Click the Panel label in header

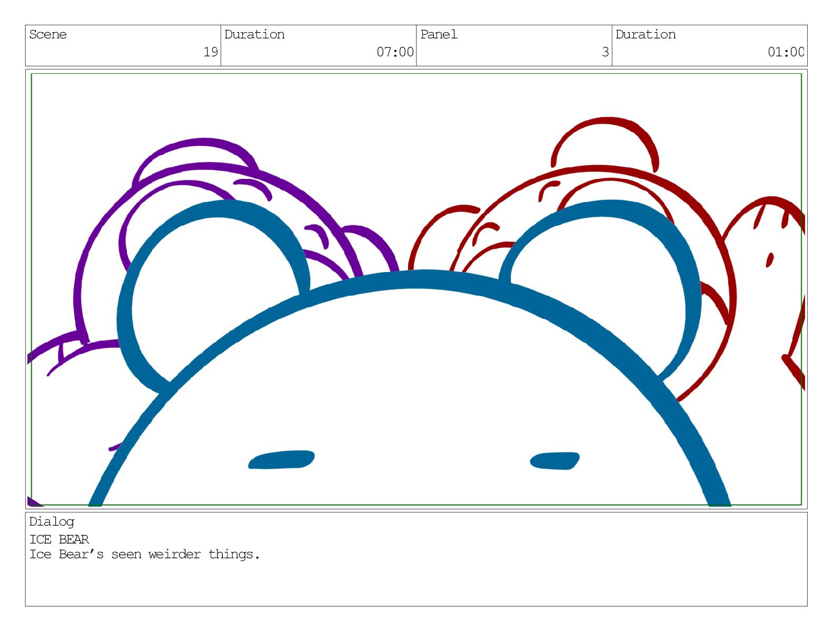click(x=439, y=35)
